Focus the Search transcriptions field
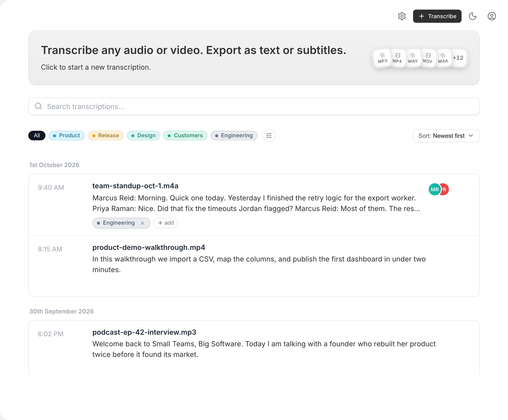 coord(254,106)
